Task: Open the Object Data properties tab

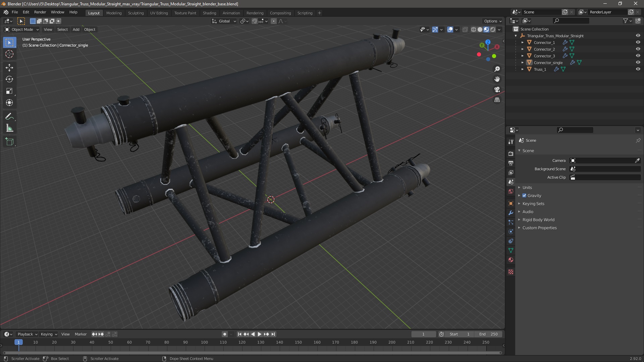Action: pos(511,250)
